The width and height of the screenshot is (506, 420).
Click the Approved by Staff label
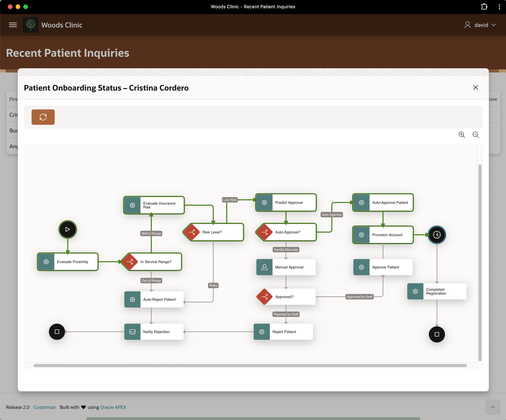(x=360, y=297)
